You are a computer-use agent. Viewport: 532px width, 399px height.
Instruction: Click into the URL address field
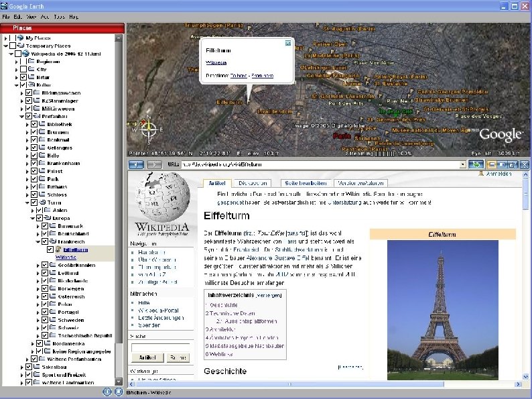click(x=320, y=165)
